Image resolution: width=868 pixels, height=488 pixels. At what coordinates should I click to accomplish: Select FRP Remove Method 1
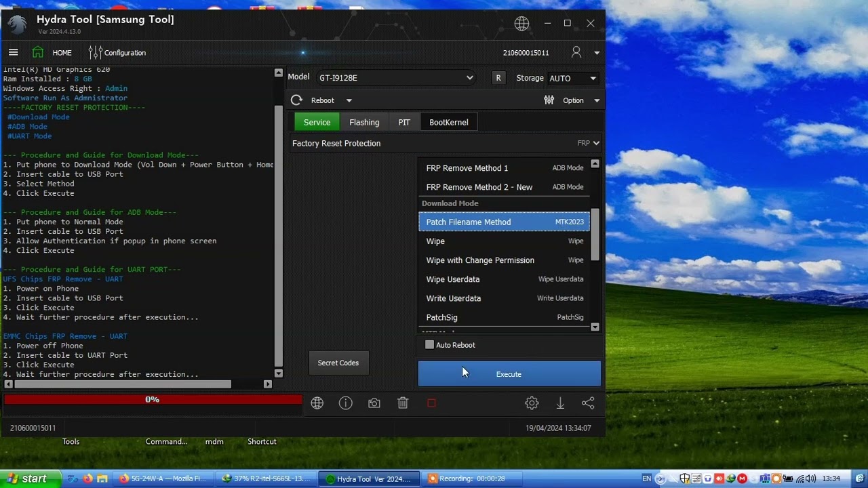(504, 168)
